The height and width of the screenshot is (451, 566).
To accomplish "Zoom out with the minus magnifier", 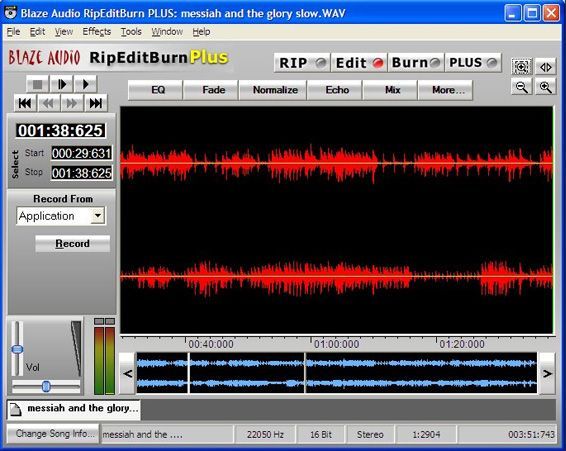I will (522, 87).
